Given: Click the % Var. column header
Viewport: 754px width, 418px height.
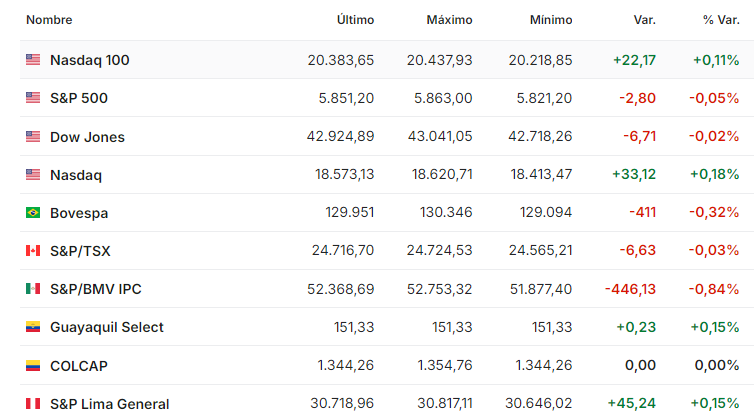Looking at the screenshot, I should (721, 20).
